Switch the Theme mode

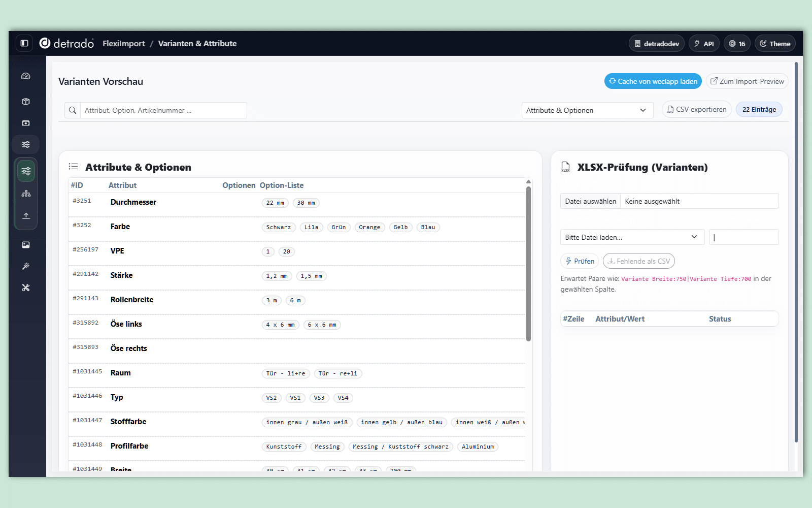point(775,44)
